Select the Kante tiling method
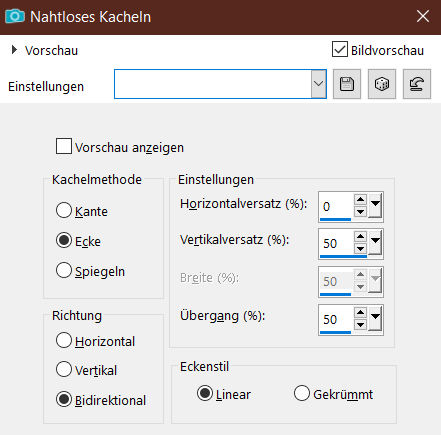The width and height of the screenshot is (441, 435). click(x=64, y=210)
